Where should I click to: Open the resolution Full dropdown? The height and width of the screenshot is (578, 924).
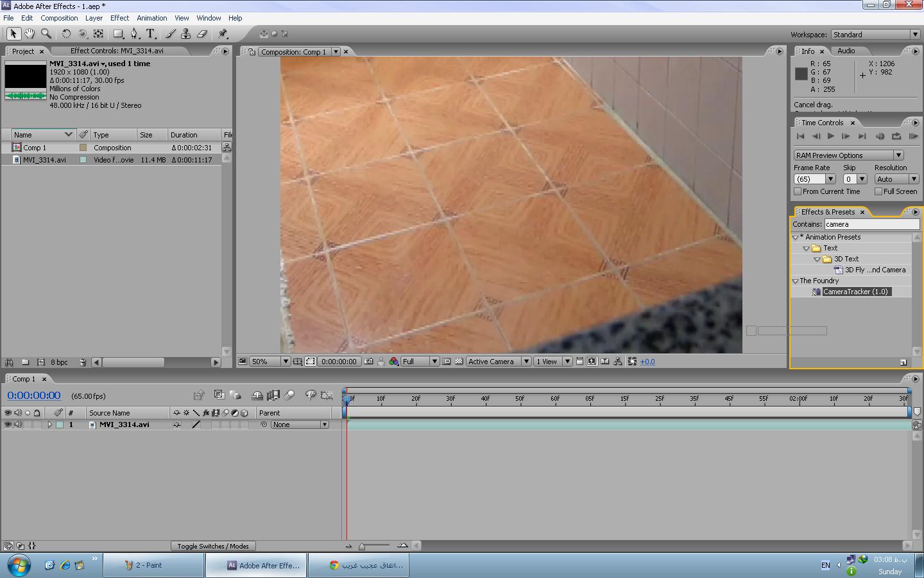tap(420, 362)
